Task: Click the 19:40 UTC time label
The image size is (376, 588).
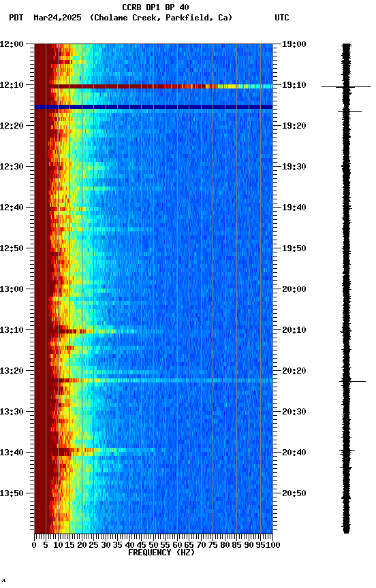Action: click(x=294, y=208)
